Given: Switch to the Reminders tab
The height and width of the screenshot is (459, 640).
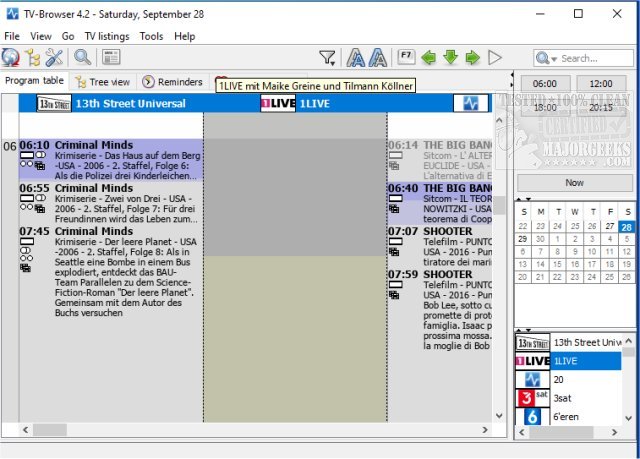Looking at the screenshot, I should click(172, 82).
